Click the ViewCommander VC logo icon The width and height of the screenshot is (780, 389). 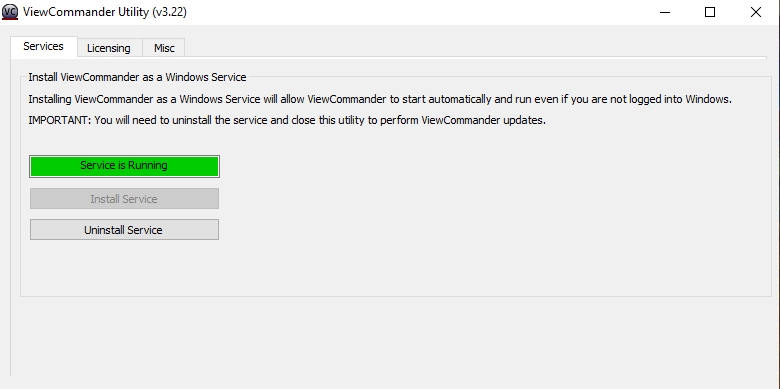(10, 12)
